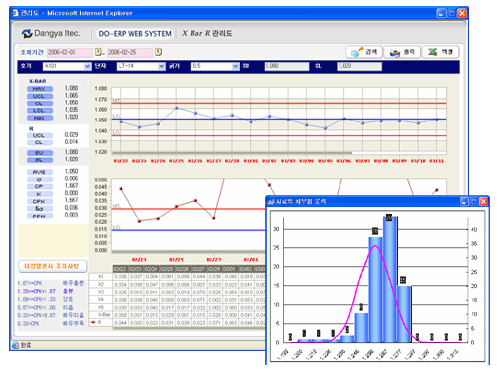
Task: Click the end date field 2006-02-25
Action: point(130,52)
